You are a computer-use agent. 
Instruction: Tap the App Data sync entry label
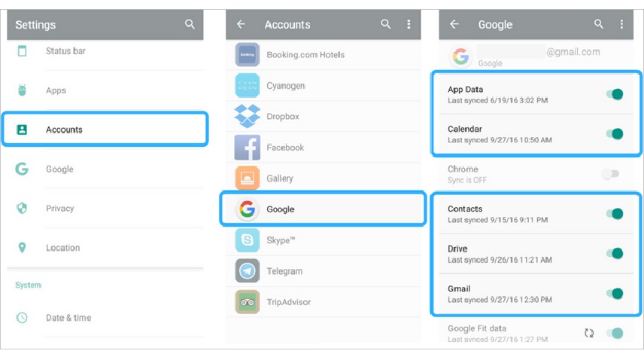point(466,89)
